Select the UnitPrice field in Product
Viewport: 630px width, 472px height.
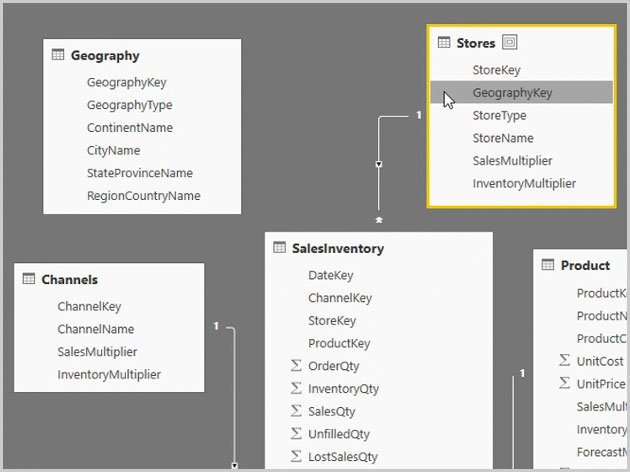point(601,384)
